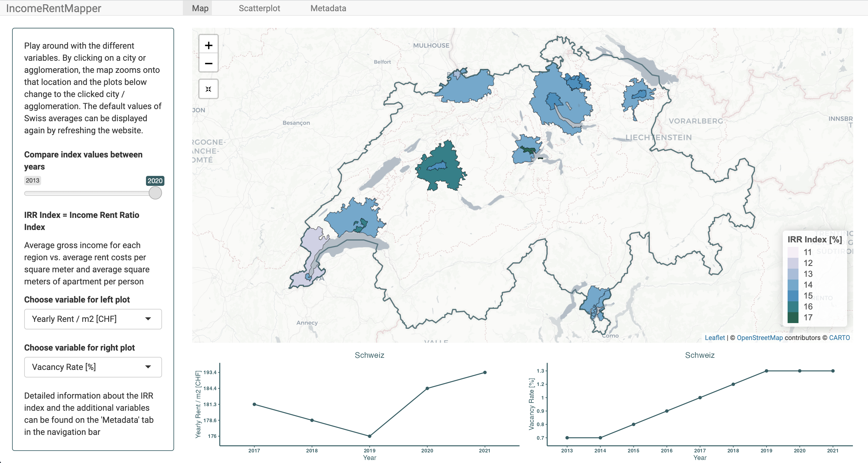Click the 2021 data point on rent chart
The height and width of the screenshot is (463, 868).
coord(485,372)
